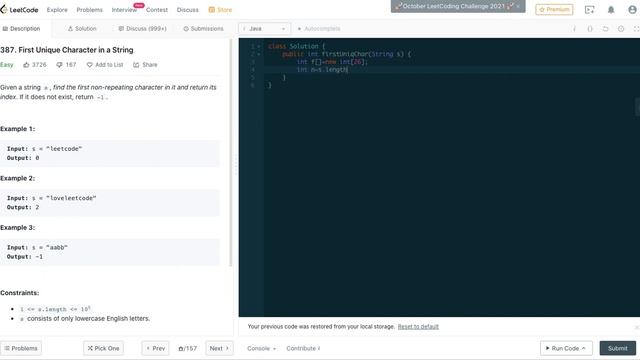Open the Store link
640x360 pixels.
pos(220,10)
